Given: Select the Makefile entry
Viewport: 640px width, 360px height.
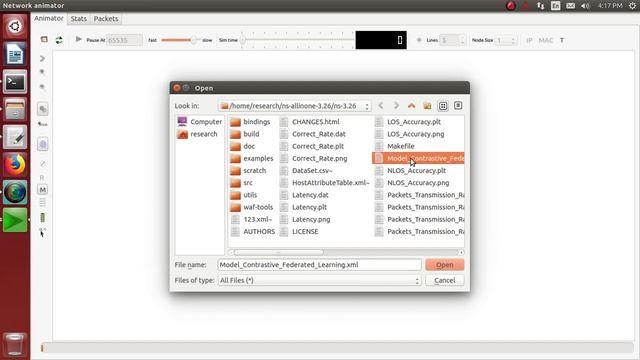Looking at the screenshot, I should [x=395, y=146].
